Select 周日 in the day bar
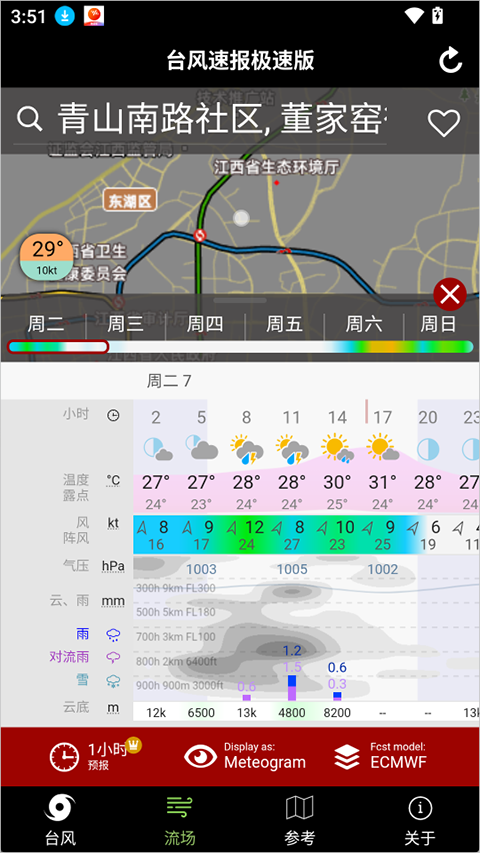This screenshot has height=853, width=480. pos(438,325)
